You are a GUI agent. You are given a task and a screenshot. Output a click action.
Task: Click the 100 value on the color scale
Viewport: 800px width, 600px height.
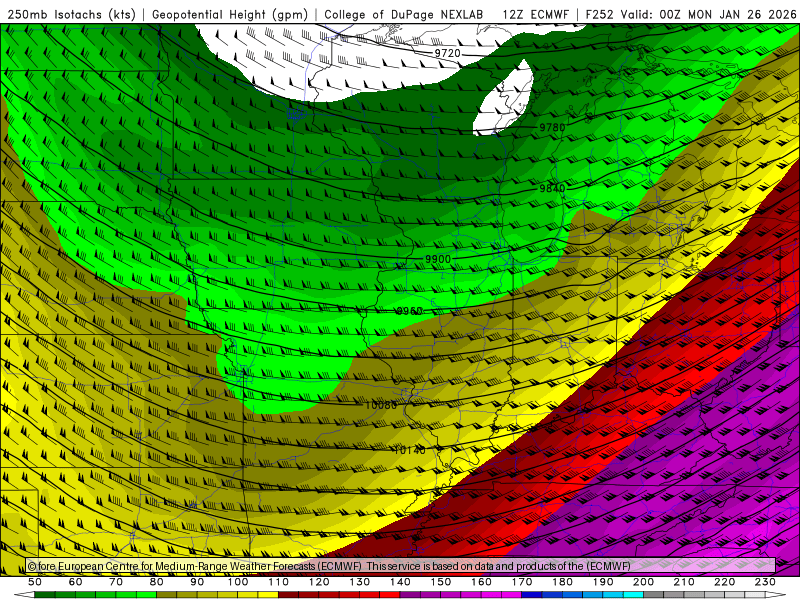(238, 582)
